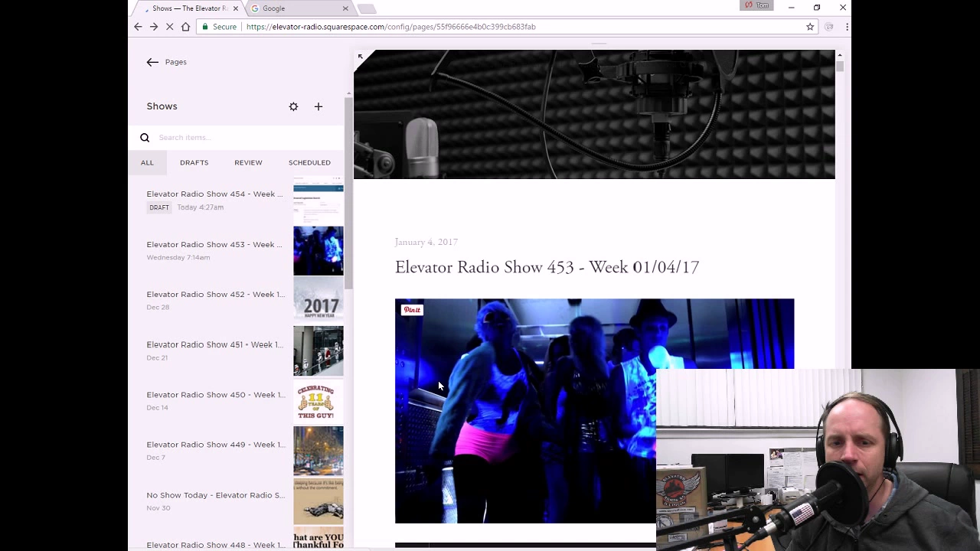Click browser forward arrow
This screenshot has height=551, width=980.
(153, 27)
